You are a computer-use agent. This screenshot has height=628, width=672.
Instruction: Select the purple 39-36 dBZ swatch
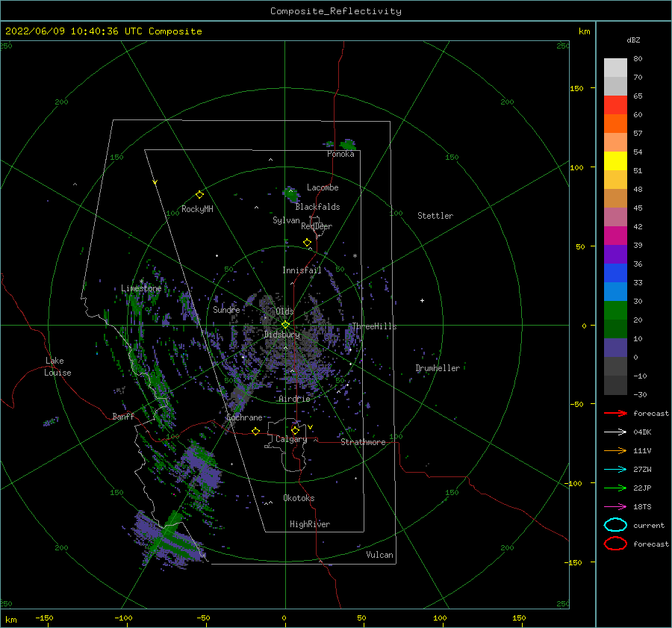coord(615,255)
